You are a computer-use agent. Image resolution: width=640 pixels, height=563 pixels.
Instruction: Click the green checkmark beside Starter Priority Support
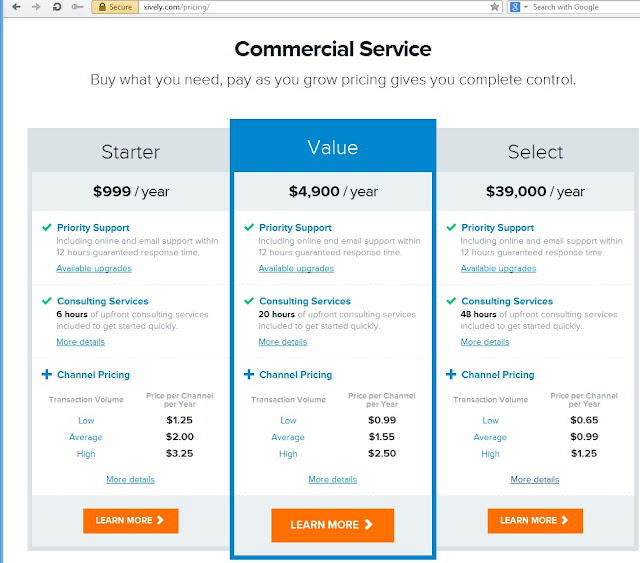[x=46, y=228]
